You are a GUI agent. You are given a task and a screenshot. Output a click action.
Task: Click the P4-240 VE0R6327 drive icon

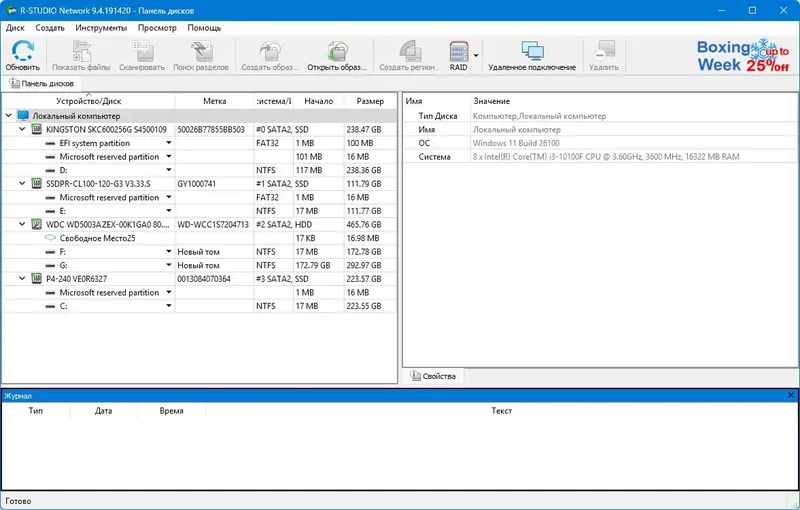(37, 279)
